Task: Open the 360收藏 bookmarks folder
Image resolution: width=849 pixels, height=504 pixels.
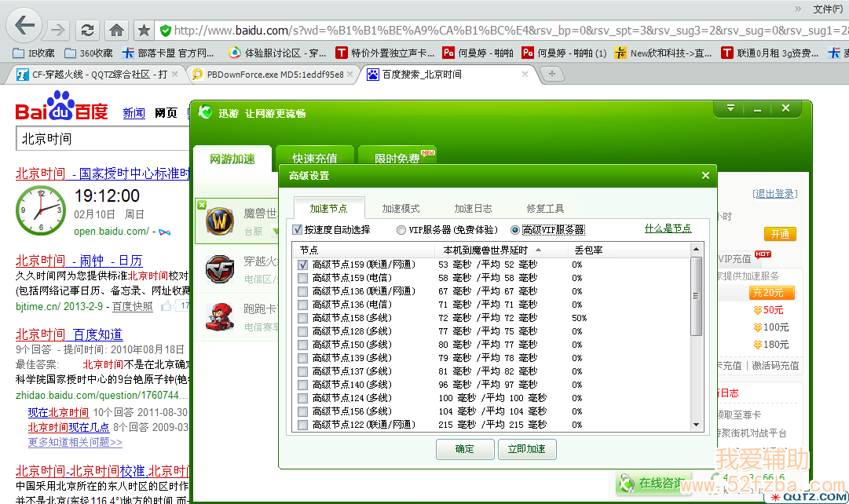Action: pos(89,53)
